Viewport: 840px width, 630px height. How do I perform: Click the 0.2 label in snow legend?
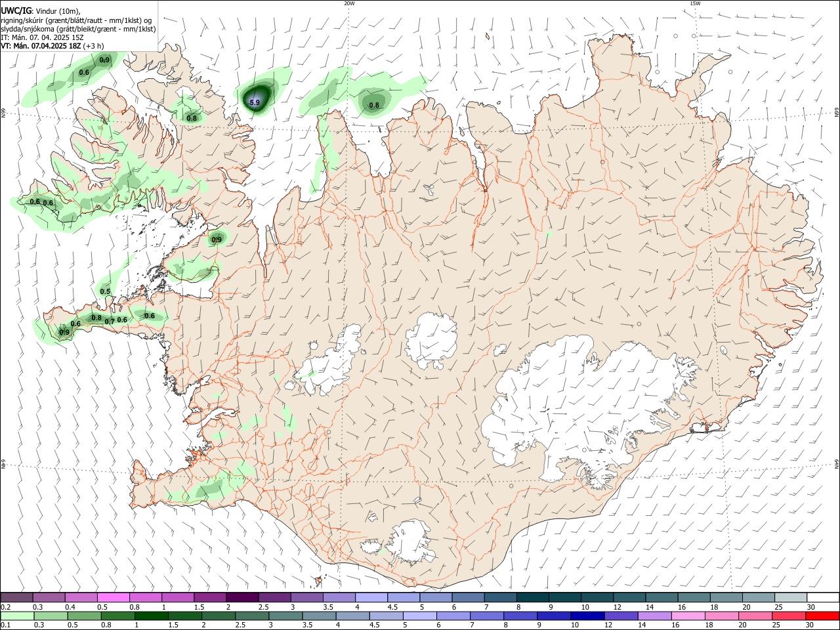pyautogui.click(x=5, y=607)
